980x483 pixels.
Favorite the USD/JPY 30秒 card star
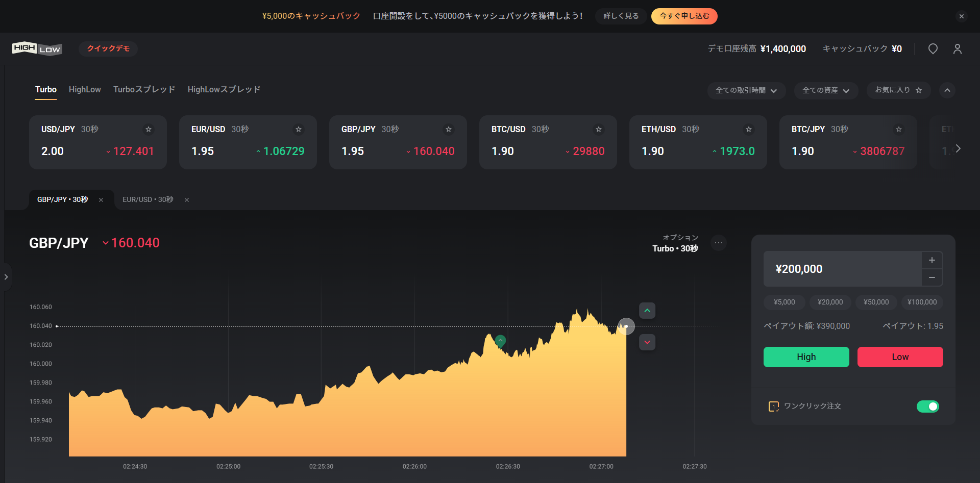[x=149, y=130]
